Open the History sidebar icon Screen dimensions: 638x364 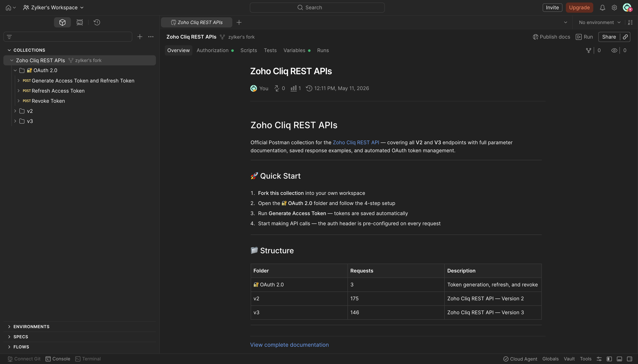(x=97, y=23)
